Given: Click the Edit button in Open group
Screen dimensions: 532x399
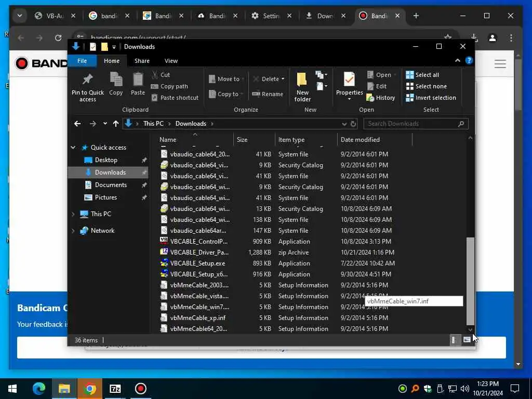Looking at the screenshot, I should click(x=377, y=86).
